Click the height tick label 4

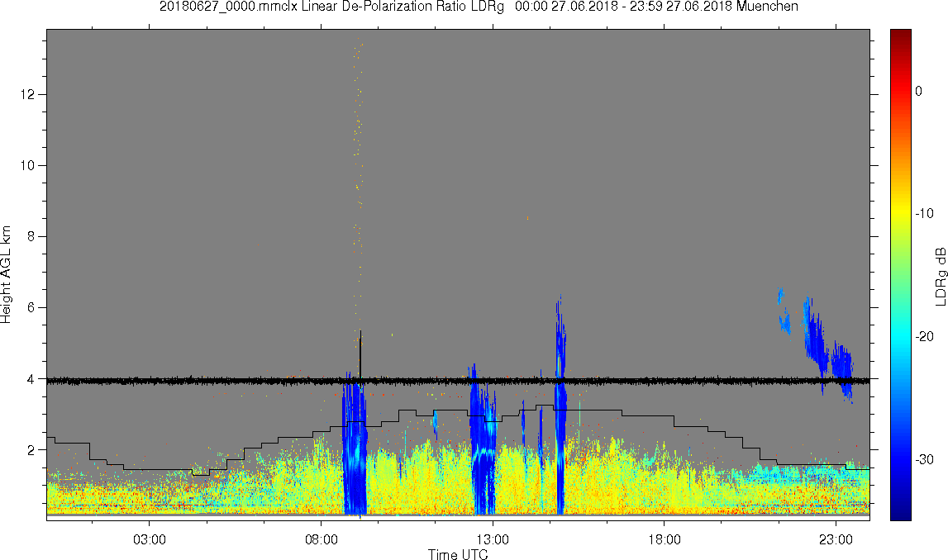(32, 379)
